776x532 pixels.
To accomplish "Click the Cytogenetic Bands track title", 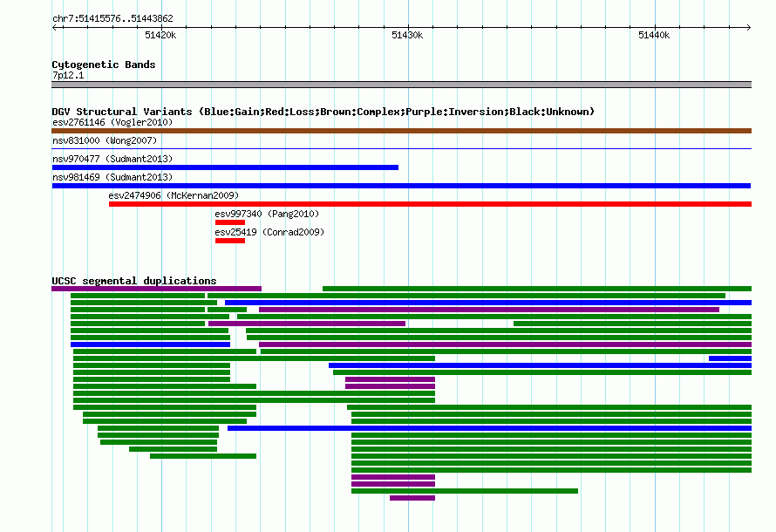I will [104, 65].
